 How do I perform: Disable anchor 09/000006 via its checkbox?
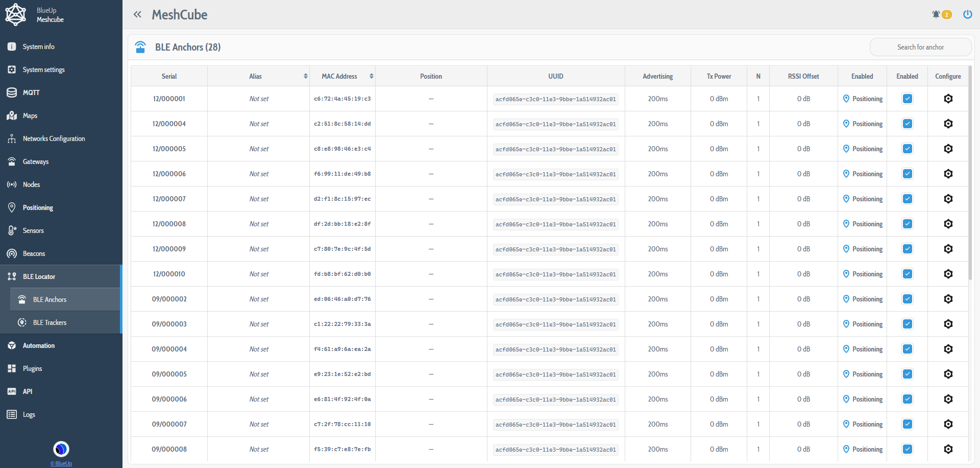pyautogui.click(x=907, y=399)
